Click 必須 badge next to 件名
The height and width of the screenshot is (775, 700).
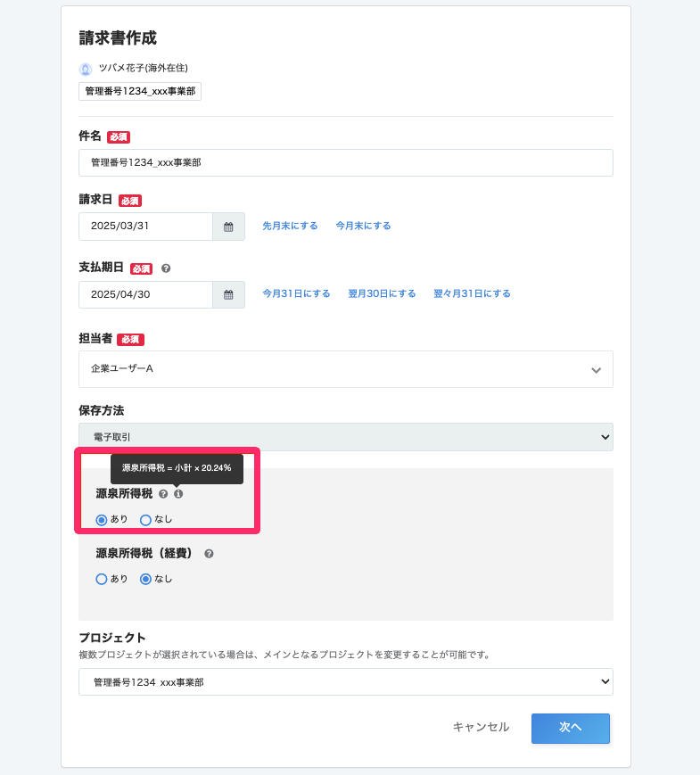point(119,137)
